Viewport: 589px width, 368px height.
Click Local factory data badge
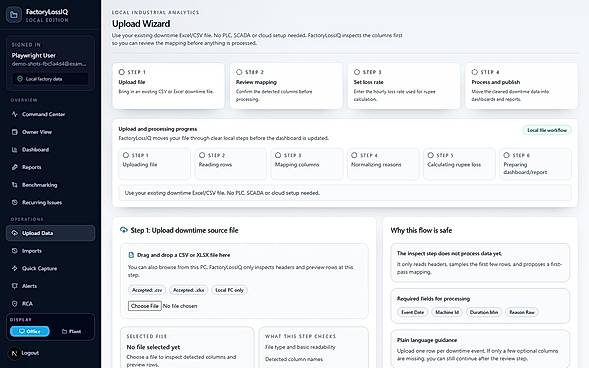click(50, 79)
